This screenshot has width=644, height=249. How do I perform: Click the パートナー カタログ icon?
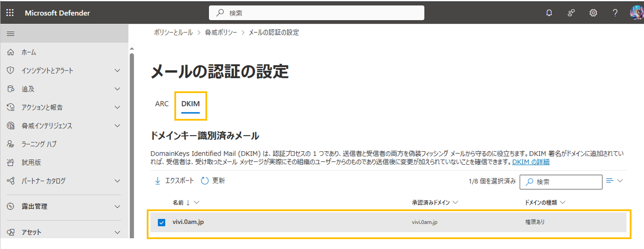[11, 181]
